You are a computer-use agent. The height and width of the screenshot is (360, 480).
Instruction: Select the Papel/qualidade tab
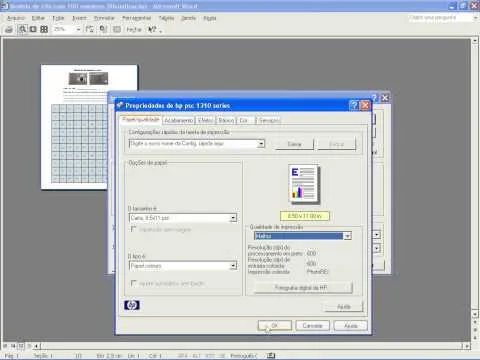click(x=141, y=119)
